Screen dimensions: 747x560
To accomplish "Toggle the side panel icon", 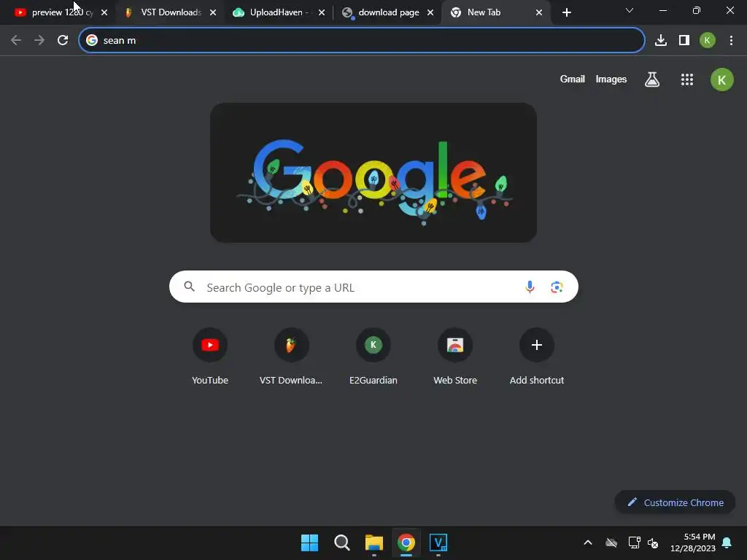I will coord(684,41).
